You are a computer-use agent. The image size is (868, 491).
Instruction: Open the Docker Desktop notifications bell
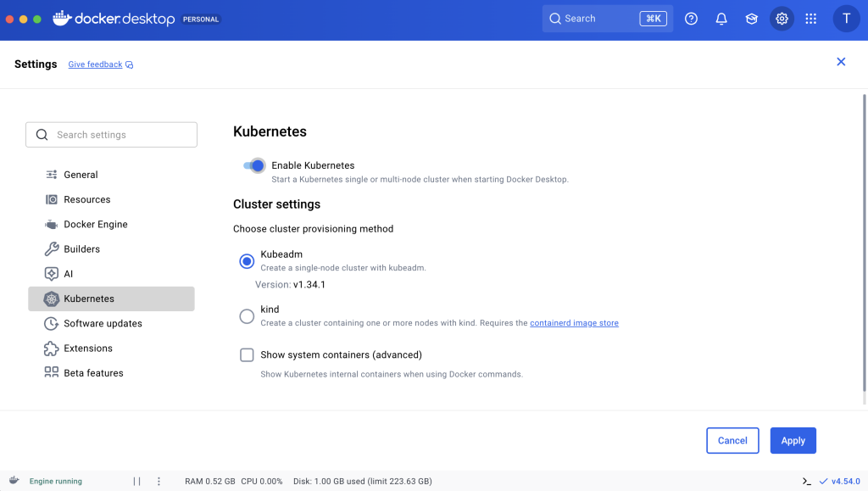coord(721,18)
